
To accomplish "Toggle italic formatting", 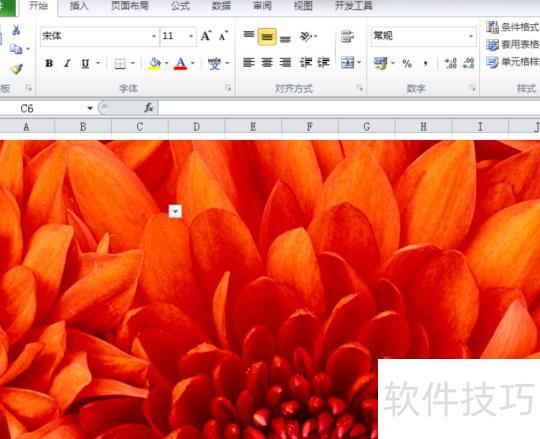I will (x=68, y=63).
